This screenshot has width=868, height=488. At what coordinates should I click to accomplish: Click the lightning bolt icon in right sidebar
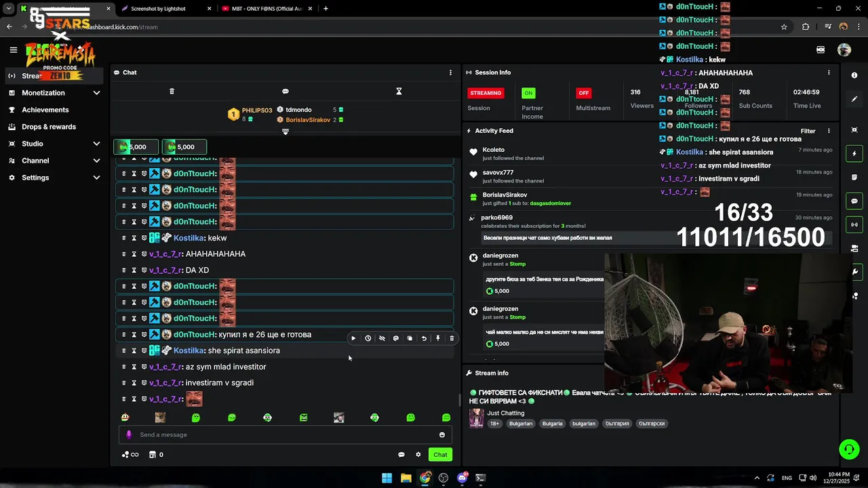click(854, 154)
